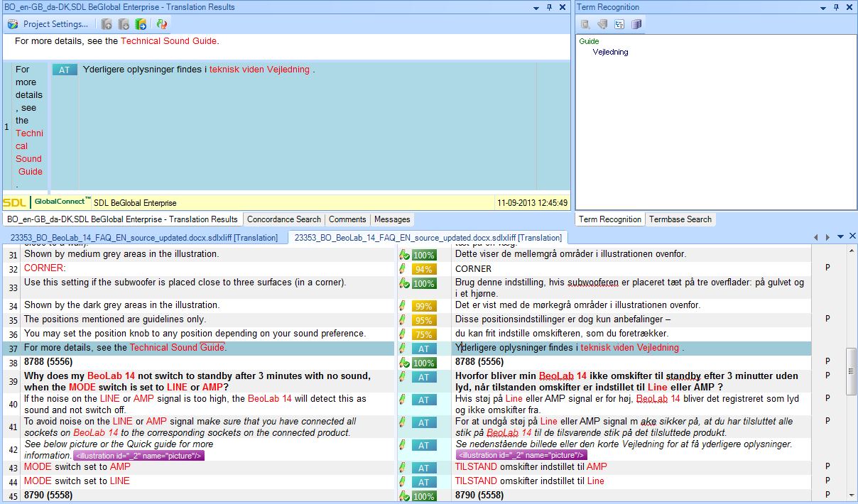Click the hitlist tree settings icon in Term Recognition
The width and height of the screenshot is (858, 504).
(619, 24)
